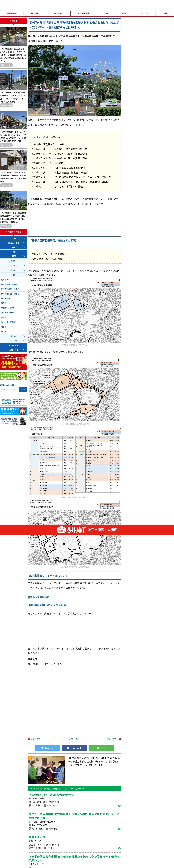This screenshot has width=174, height=868.
Task: Open the 開店/閉店 tab
Action: [35, 13]
